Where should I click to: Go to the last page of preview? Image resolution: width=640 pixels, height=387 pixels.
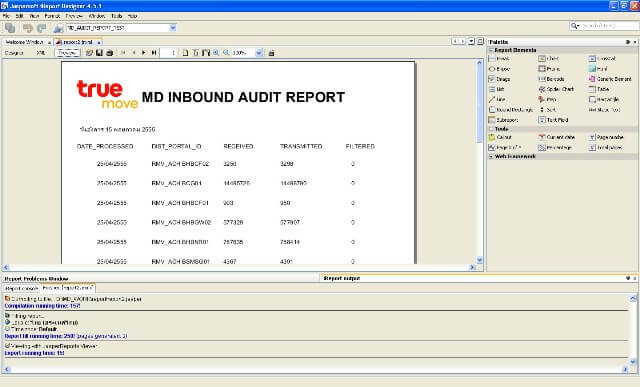(154, 53)
